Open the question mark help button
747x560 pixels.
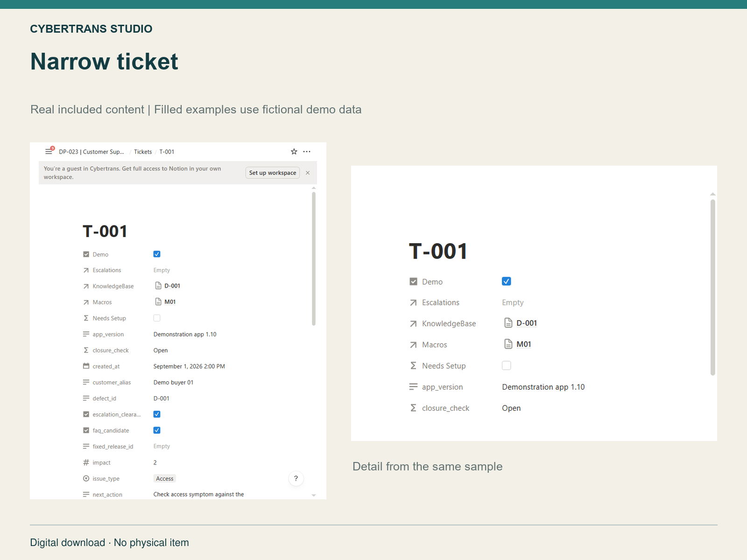[296, 478]
